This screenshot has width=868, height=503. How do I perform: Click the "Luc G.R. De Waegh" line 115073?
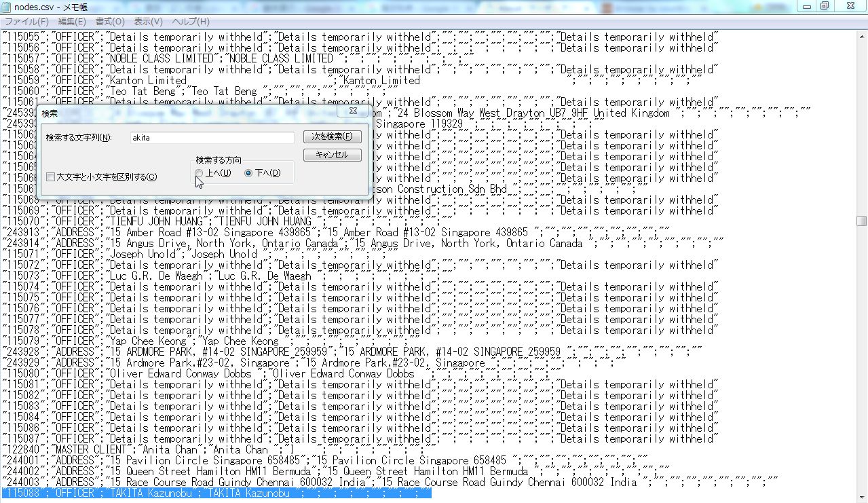221,276
